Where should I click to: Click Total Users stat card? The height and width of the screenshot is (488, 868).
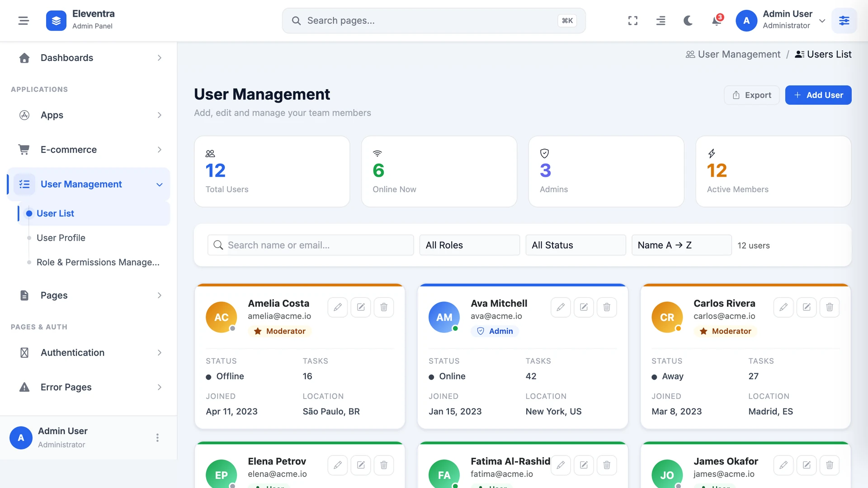(x=272, y=172)
